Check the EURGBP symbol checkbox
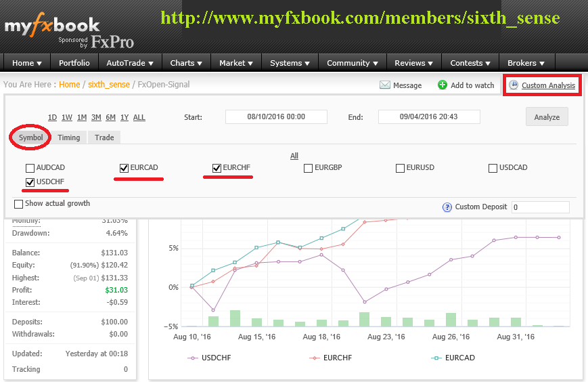This screenshot has width=588, height=382. [x=309, y=168]
